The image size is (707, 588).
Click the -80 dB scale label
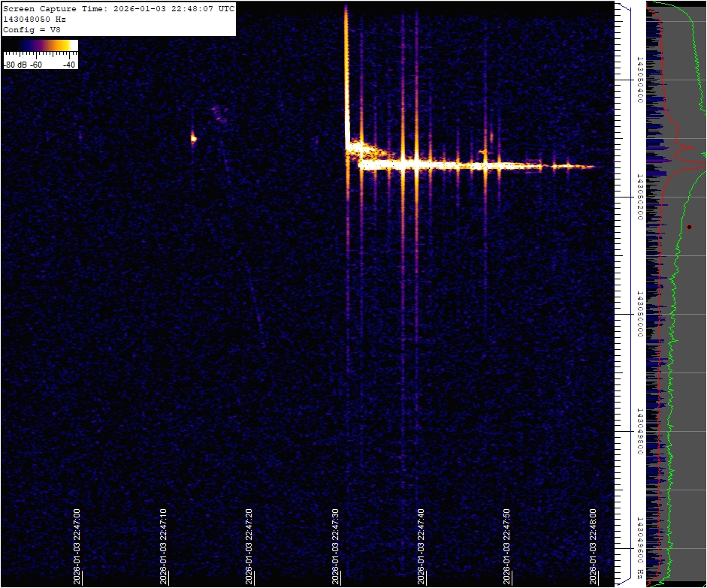pos(15,65)
